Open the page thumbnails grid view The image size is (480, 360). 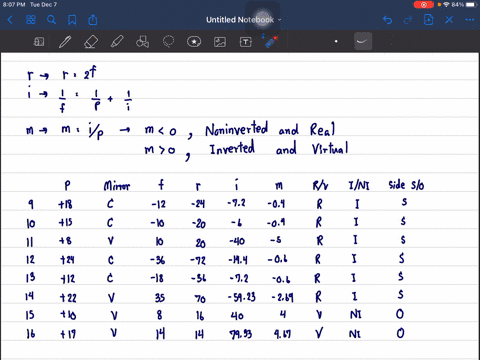31,20
